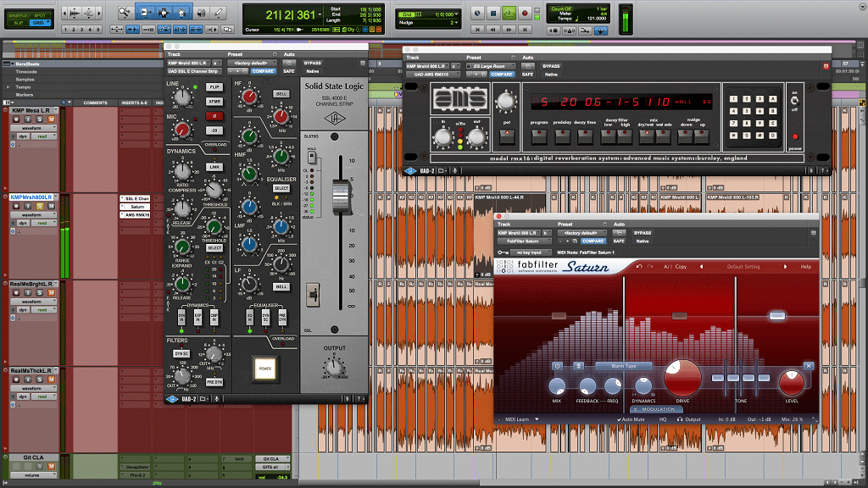
Task: Undo in the FabFilter Saturn header
Action: pos(639,267)
